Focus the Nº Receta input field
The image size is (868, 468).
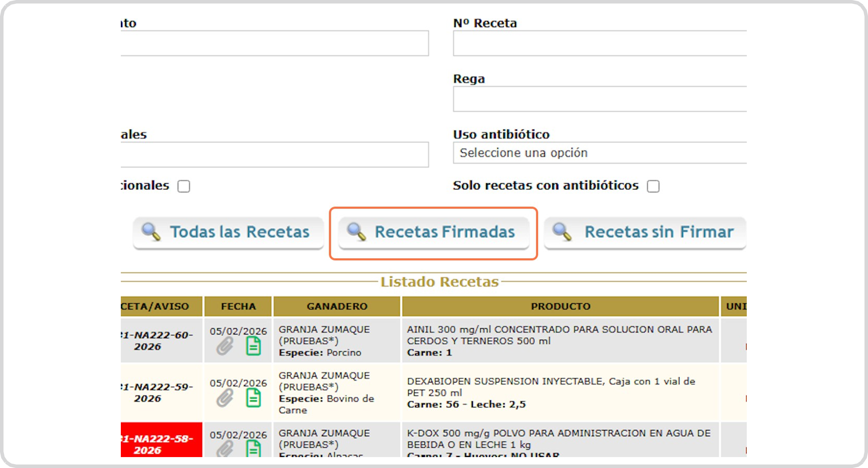(599, 43)
